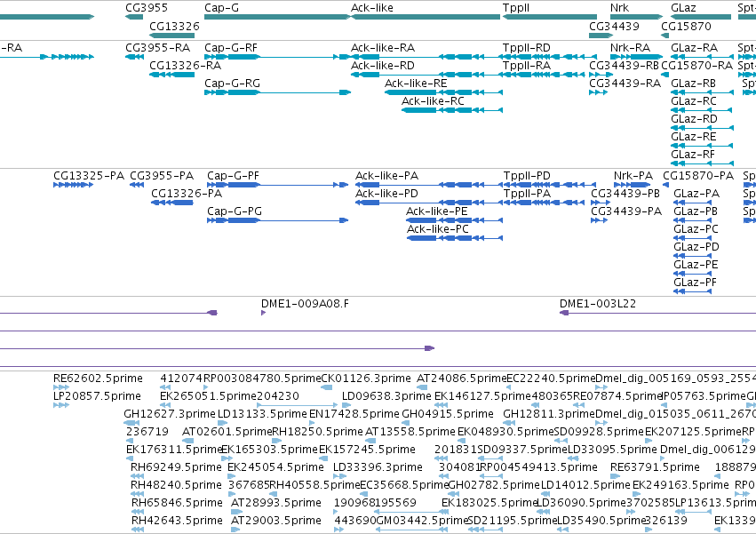
Task: Click transcript CG13326-RA
Action: (171, 75)
